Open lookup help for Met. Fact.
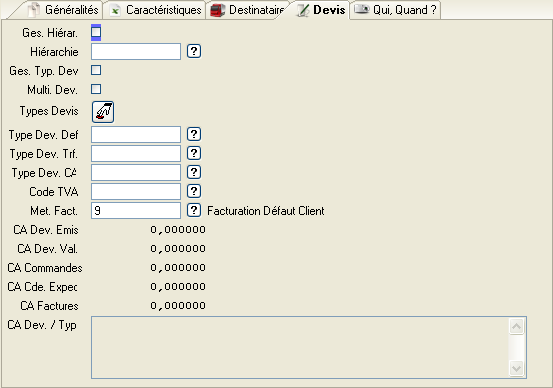Image resolution: width=553 pixels, height=388 pixels. [194, 210]
